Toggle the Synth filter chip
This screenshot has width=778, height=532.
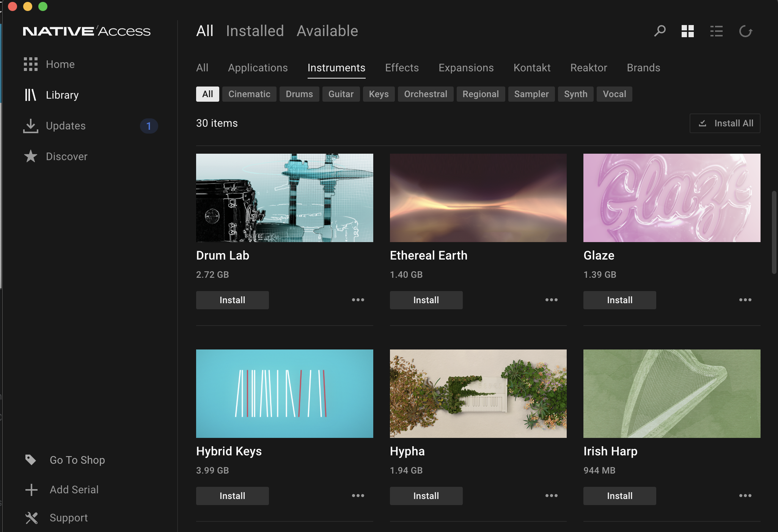point(575,94)
